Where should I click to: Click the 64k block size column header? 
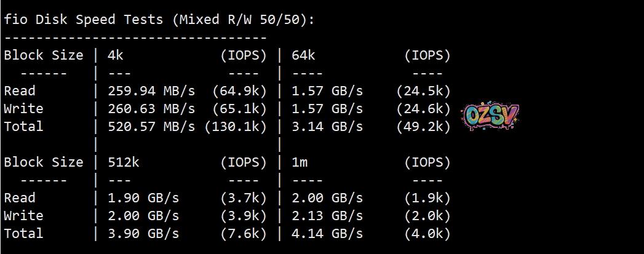point(304,55)
